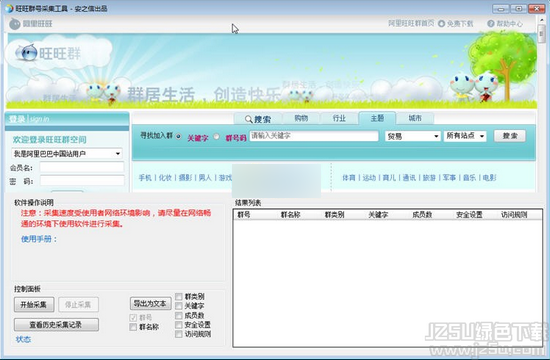Click the app icon in title bar

pyautogui.click(x=9, y=8)
